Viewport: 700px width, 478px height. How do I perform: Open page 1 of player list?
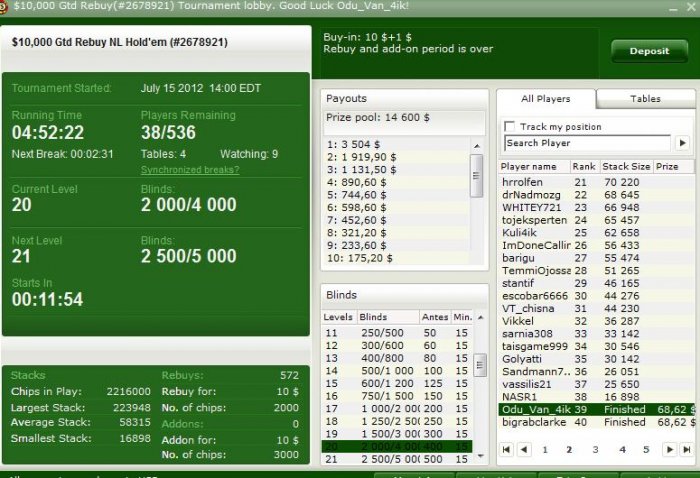[545, 449]
